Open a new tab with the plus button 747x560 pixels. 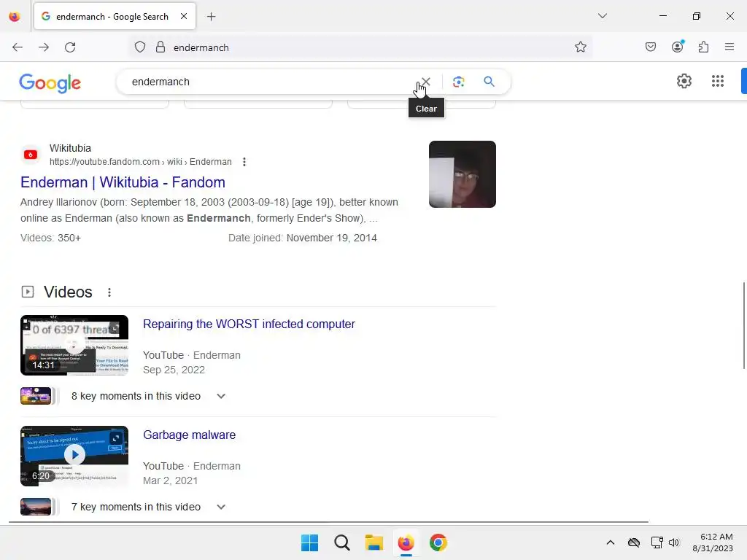(212, 17)
